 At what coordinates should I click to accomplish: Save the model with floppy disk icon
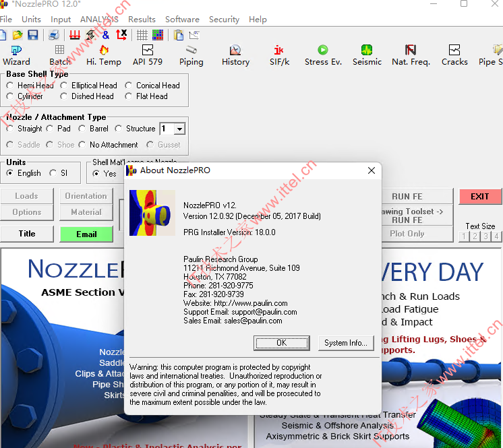point(33,35)
